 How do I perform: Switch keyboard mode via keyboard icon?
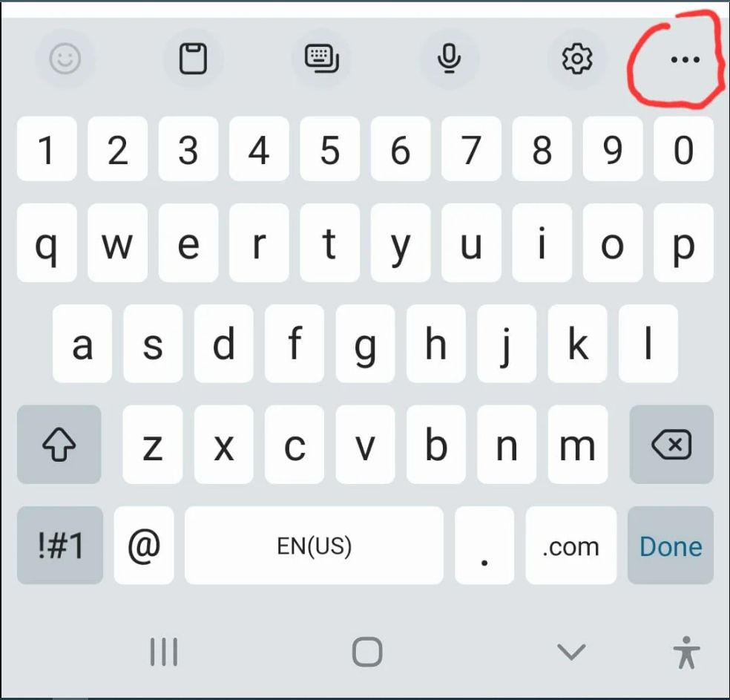[x=321, y=59]
